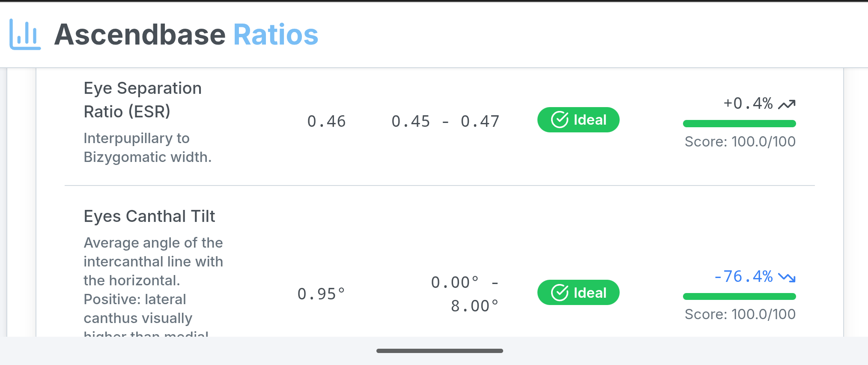Click the 0.95° measured canthal tilt value
The image size is (868, 365).
321,294
